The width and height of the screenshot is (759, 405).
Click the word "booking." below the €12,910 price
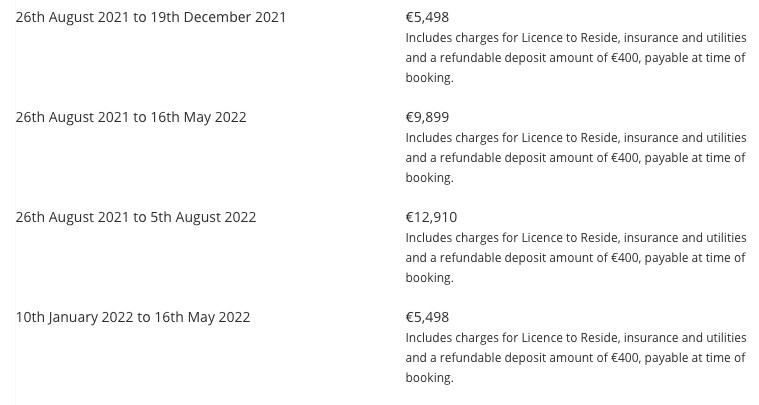tap(429, 278)
